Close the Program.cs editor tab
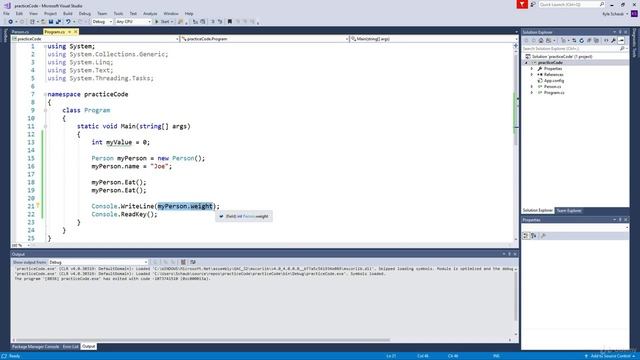Screen dimensions: 640x360 [76, 32]
